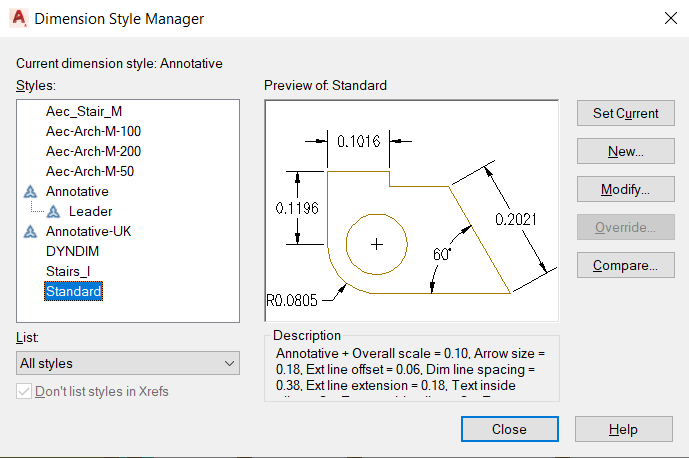The width and height of the screenshot is (689, 458).
Task: Click the annotative icon beside Annotative style
Action: tap(30, 192)
